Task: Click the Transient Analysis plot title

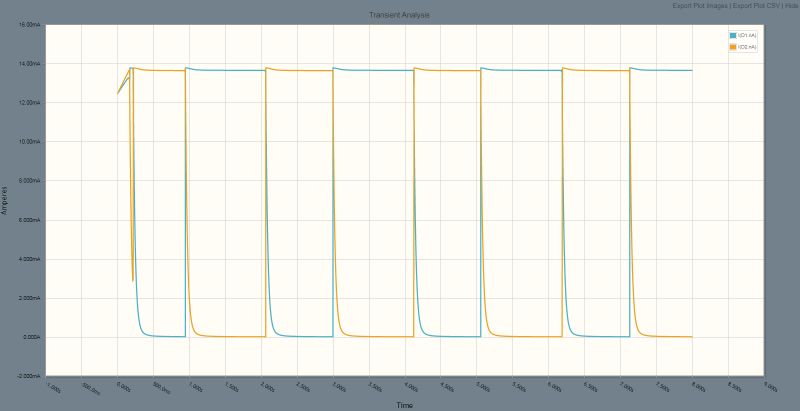Action: click(399, 15)
